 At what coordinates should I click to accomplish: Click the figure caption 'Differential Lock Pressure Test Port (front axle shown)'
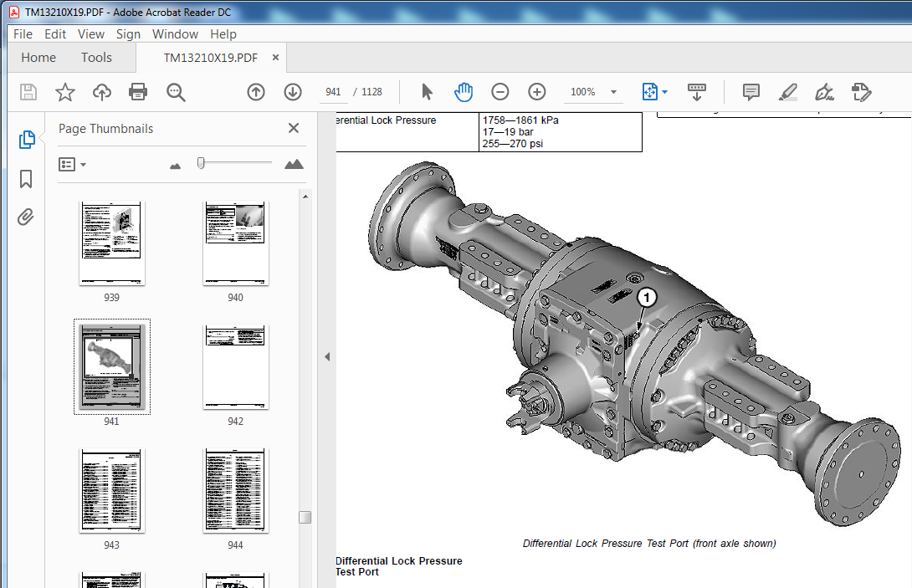[x=649, y=543]
